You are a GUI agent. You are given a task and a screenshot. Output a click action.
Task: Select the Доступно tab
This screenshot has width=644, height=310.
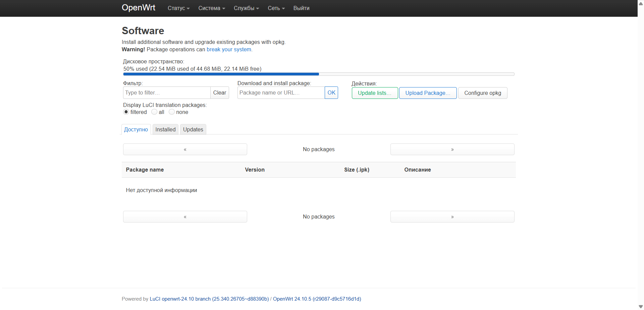[136, 129]
